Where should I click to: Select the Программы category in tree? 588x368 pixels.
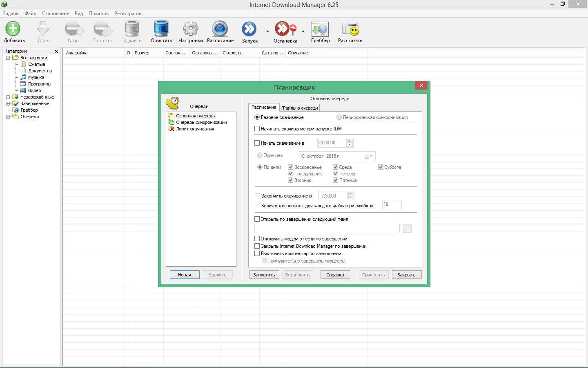tap(40, 84)
